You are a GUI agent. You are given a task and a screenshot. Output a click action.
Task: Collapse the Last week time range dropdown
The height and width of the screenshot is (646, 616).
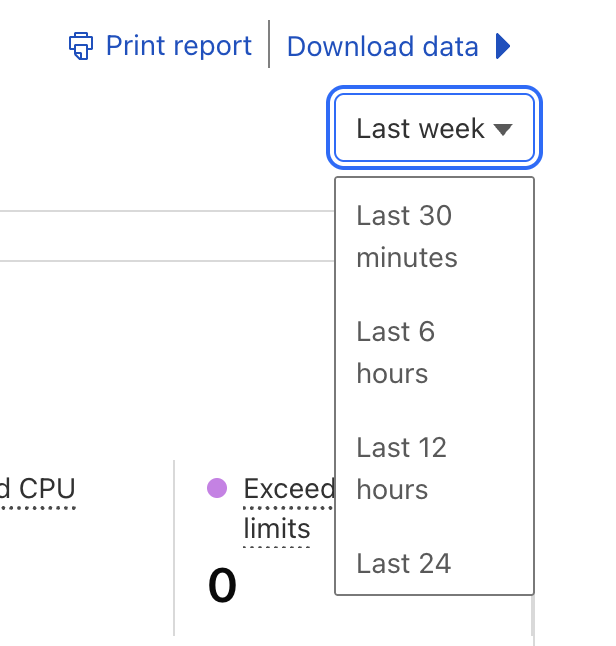pos(437,128)
